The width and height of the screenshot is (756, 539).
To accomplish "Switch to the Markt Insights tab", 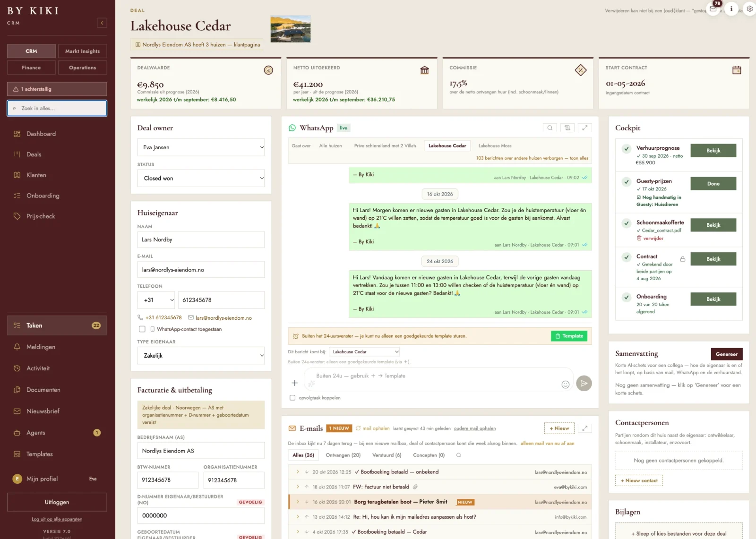I will (83, 51).
